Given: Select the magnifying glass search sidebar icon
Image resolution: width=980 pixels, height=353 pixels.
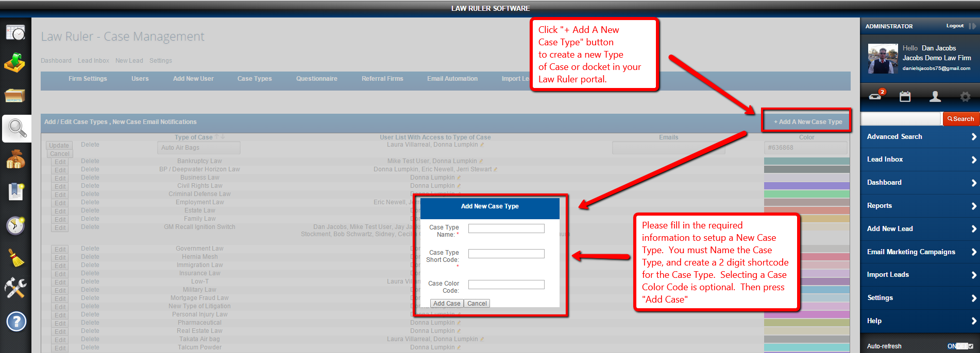Looking at the screenshot, I should click(x=16, y=128).
